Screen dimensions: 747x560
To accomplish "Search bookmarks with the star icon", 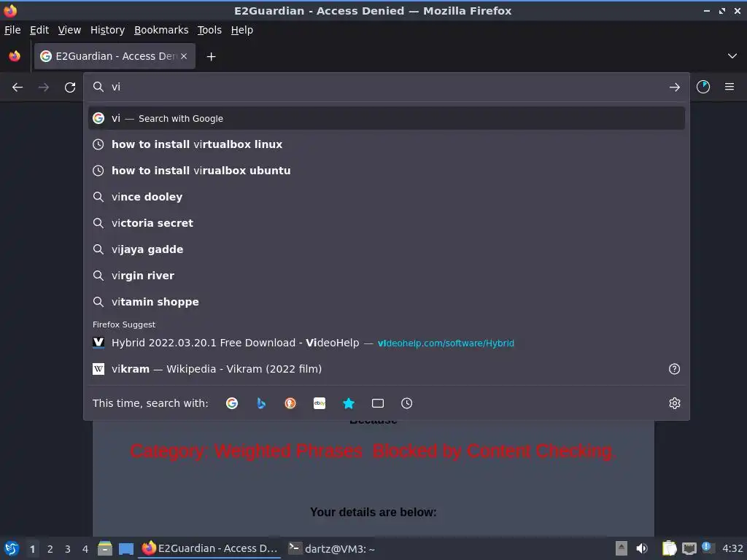I will pos(349,403).
